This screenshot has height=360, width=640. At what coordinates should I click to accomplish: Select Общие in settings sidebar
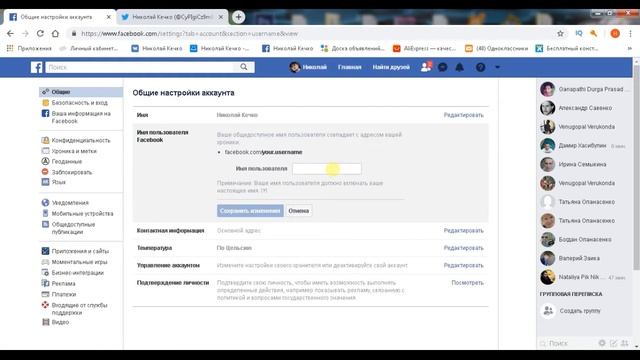point(81,92)
